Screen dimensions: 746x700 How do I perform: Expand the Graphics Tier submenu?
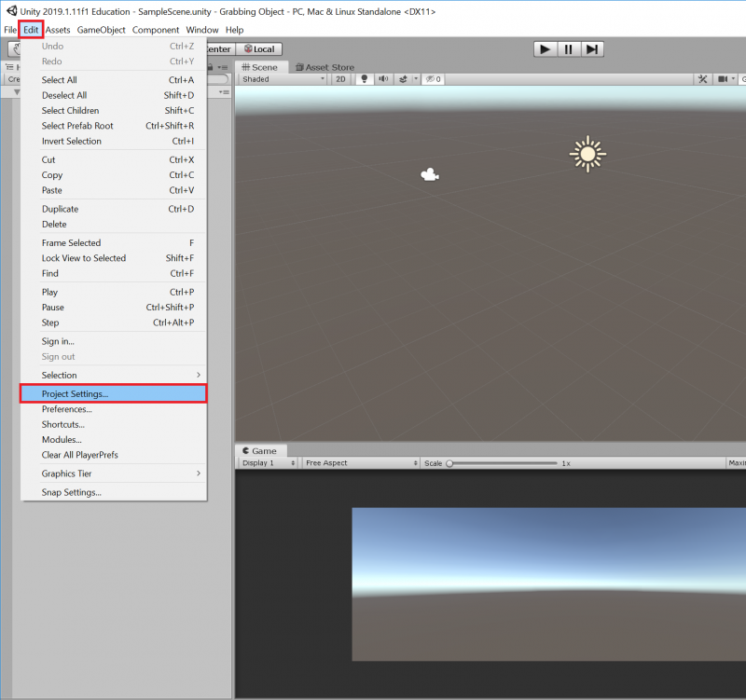pyautogui.click(x=113, y=474)
